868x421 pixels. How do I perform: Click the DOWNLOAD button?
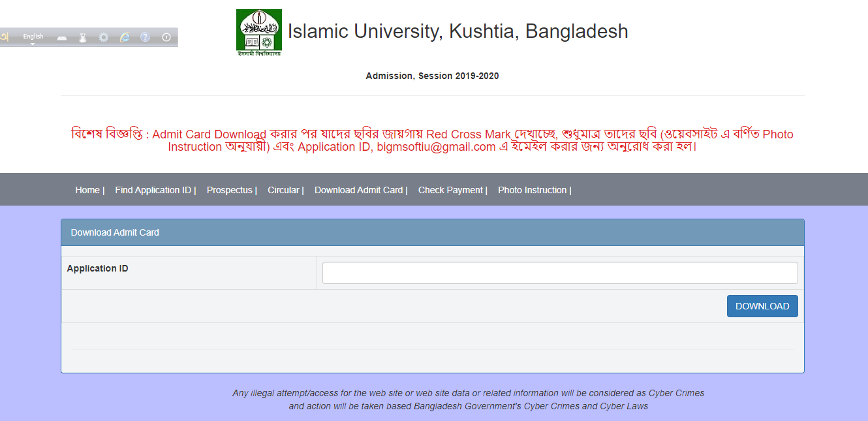coord(762,305)
